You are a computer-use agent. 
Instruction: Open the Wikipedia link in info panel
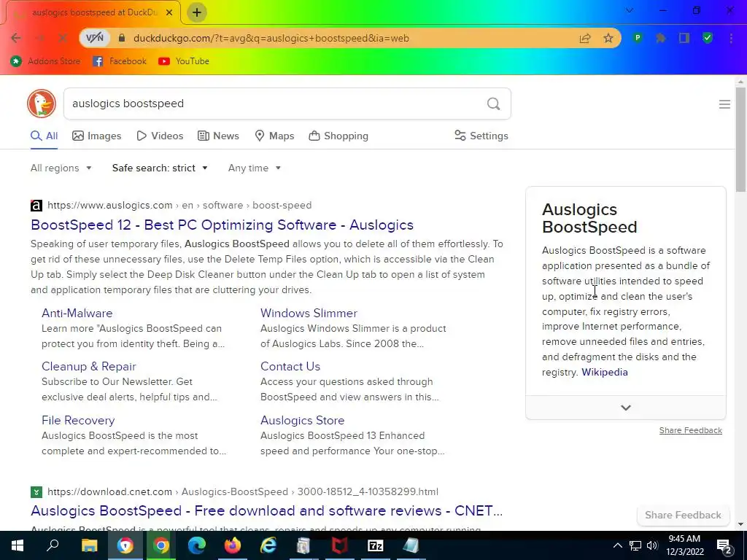point(605,372)
